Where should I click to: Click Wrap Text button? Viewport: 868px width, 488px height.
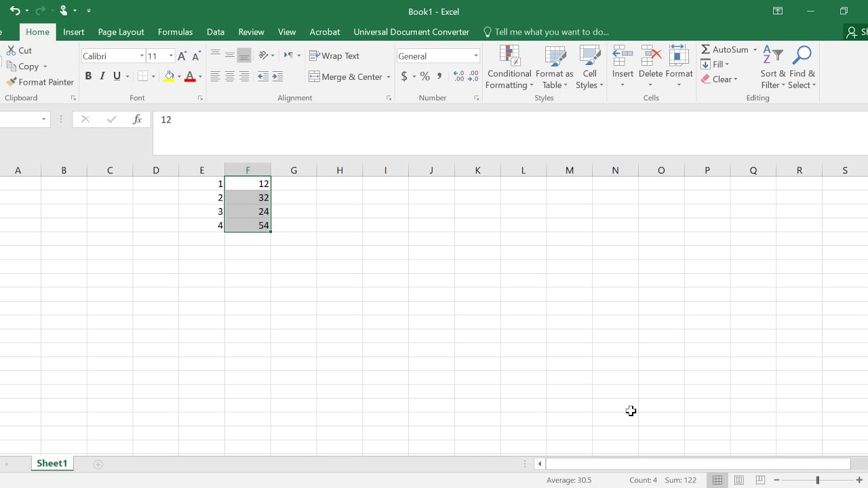pos(334,56)
